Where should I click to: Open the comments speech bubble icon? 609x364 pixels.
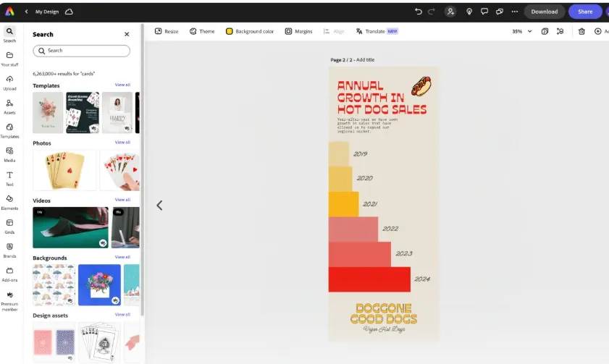coord(484,12)
